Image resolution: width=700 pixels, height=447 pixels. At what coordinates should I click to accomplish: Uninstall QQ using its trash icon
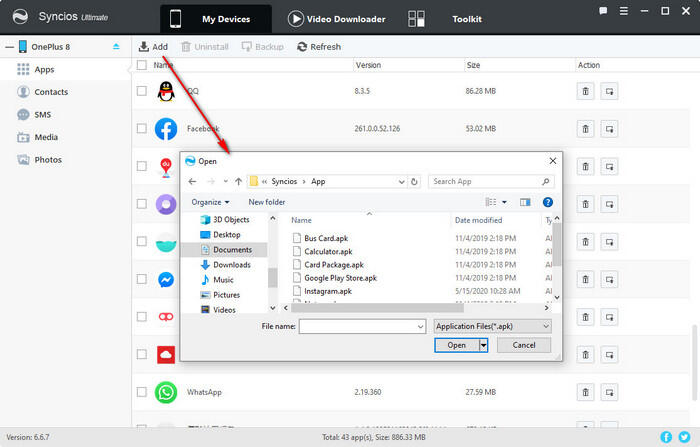[585, 92]
